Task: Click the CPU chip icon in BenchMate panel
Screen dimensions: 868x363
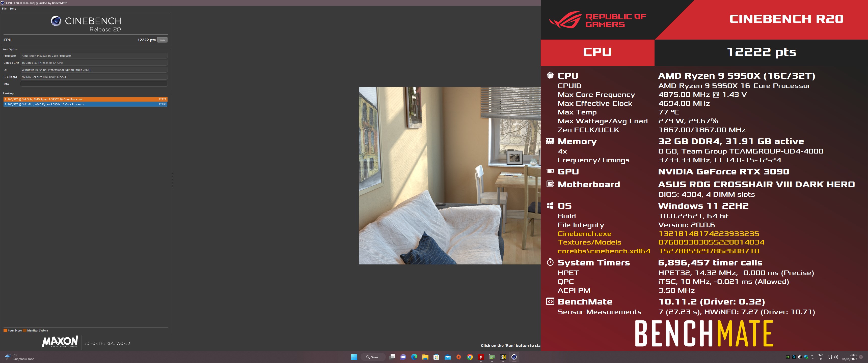Action: 550,75
